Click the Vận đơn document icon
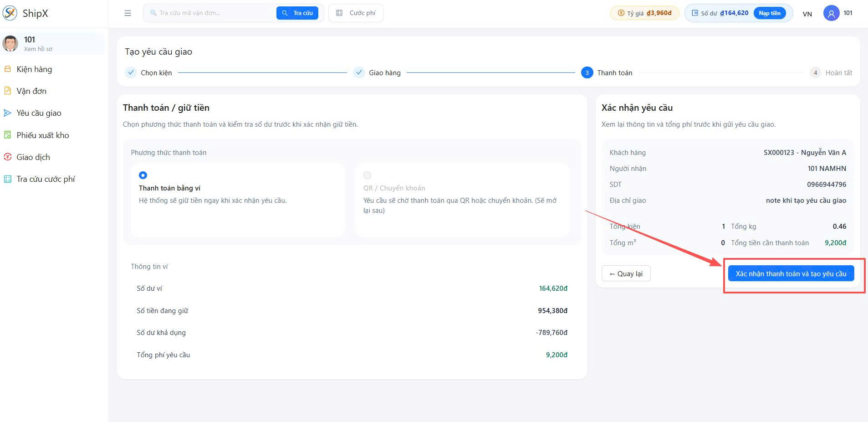The height and width of the screenshot is (422, 868). [x=8, y=91]
